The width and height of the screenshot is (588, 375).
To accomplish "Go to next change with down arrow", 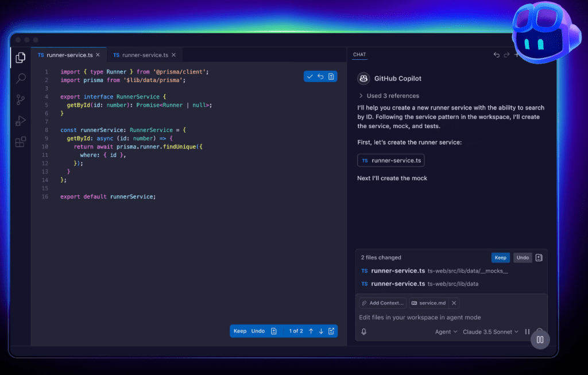I will point(321,331).
